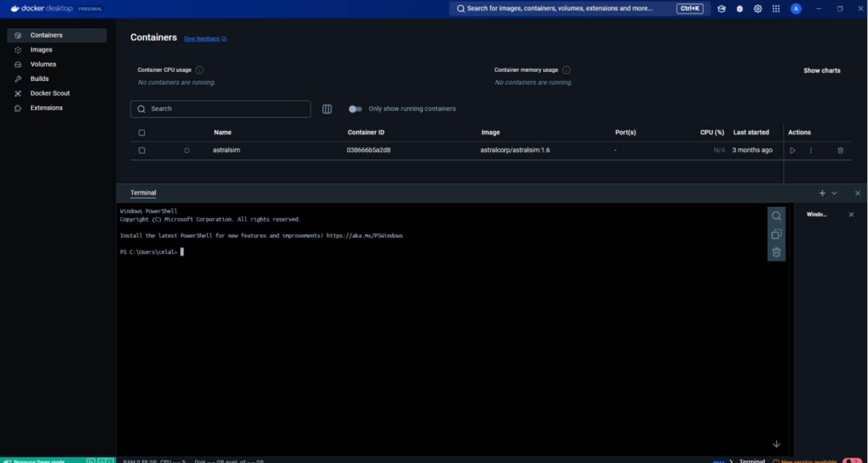Close the Windo... terminal session tab
868x463 pixels.
pyautogui.click(x=851, y=215)
